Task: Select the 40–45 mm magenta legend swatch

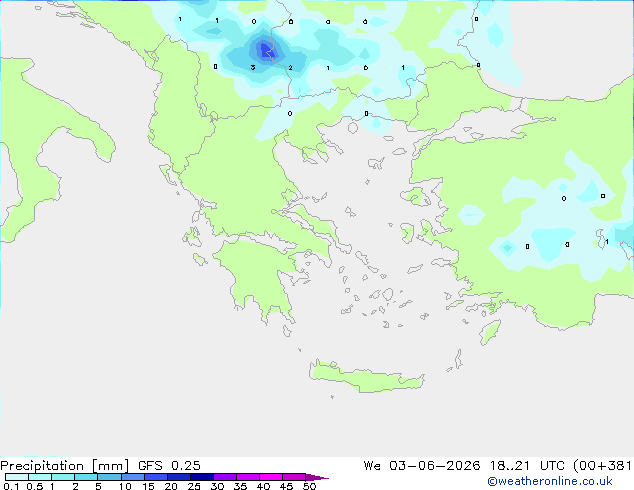Action: (x=271, y=477)
